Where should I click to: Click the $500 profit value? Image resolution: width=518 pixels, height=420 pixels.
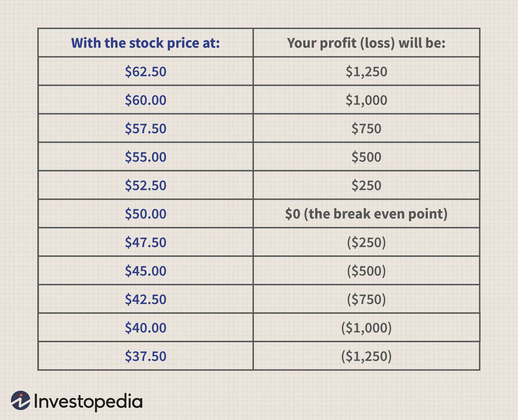(x=366, y=157)
